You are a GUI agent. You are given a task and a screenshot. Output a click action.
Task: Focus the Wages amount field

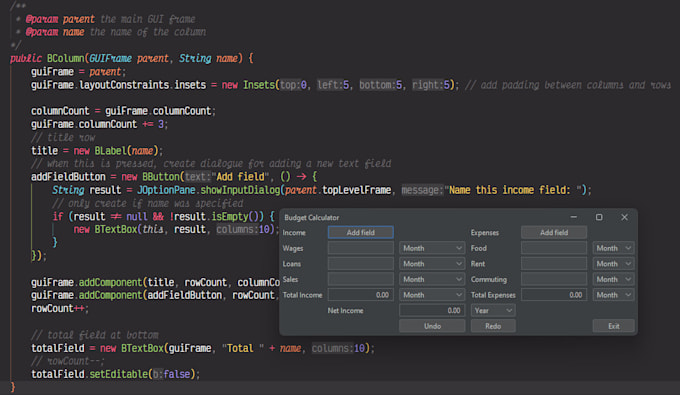(x=360, y=248)
